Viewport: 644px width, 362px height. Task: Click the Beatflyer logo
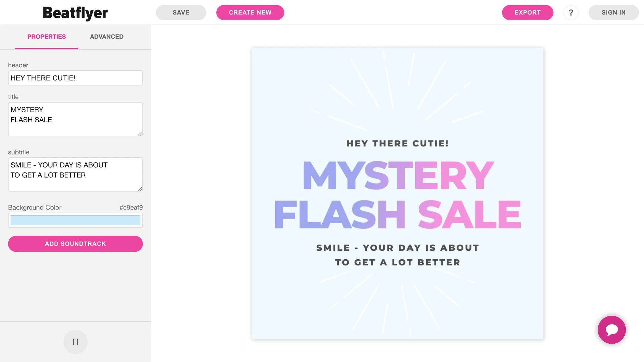[75, 13]
